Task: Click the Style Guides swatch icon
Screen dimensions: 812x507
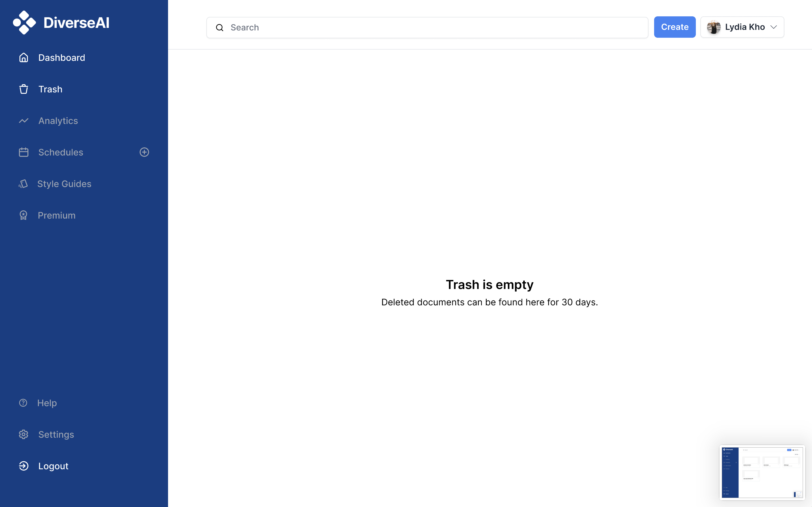Action: coord(23,184)
